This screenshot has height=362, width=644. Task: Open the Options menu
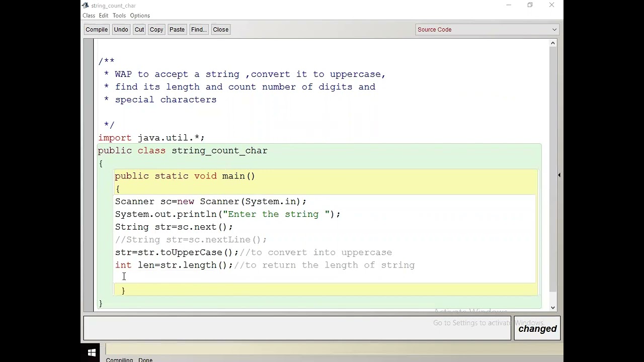140,16
